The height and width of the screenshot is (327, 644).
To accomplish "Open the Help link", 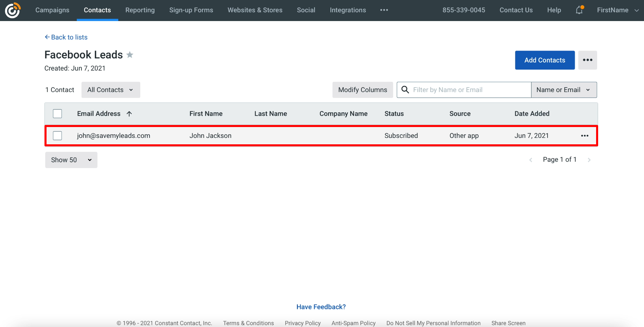I will (x=554, y=10).
